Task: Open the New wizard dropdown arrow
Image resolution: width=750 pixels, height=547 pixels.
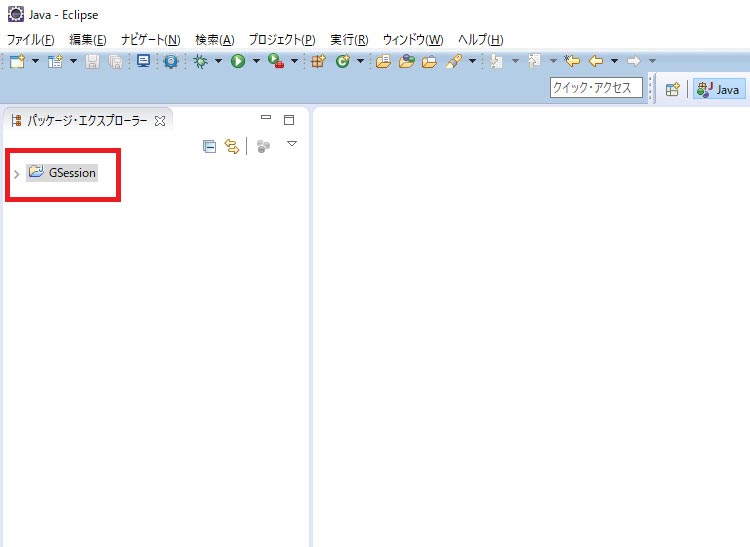Action: click(35, 61)
